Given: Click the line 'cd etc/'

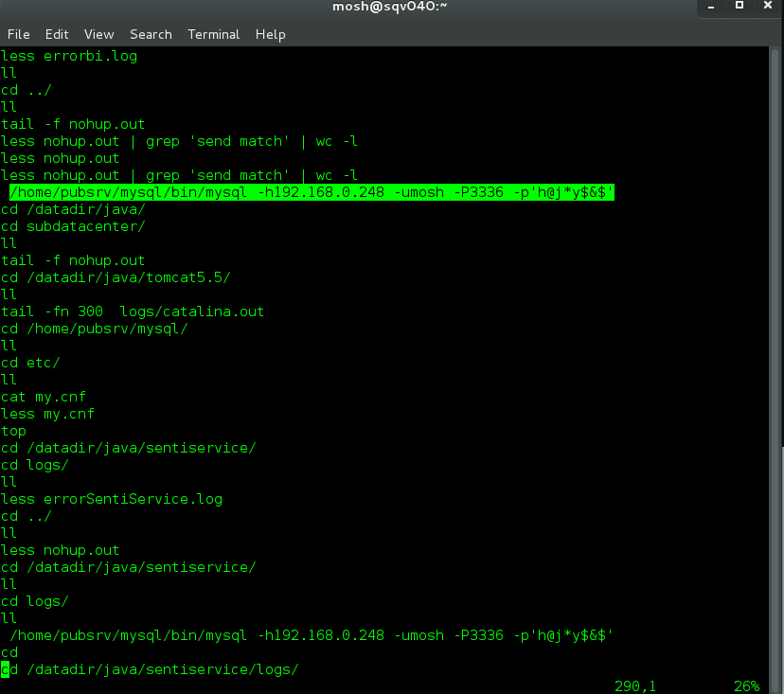Looking at the screenshot, I should (30, 363).
